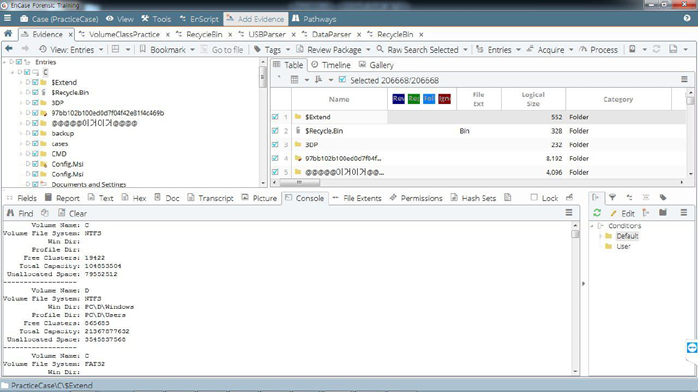Open the table pane options menu icon
Screen dimensions: 698x392
pyautogui.click(x=684, y=80)
